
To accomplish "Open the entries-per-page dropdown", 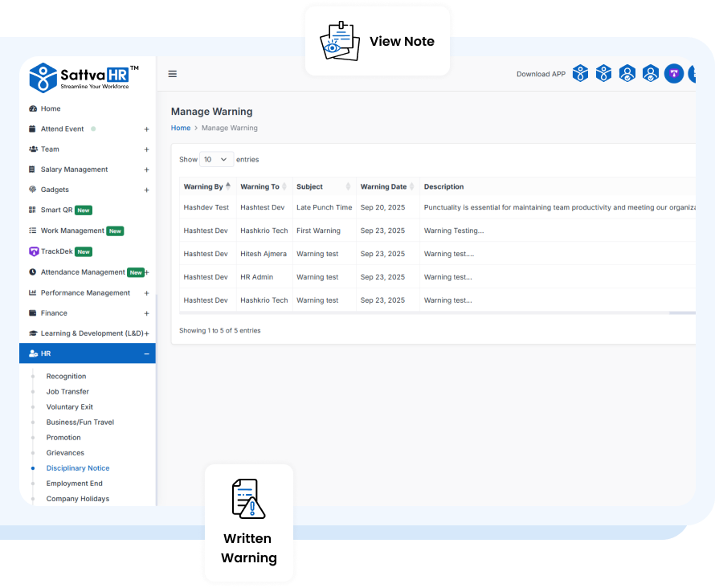I will [x=216, y=159].
